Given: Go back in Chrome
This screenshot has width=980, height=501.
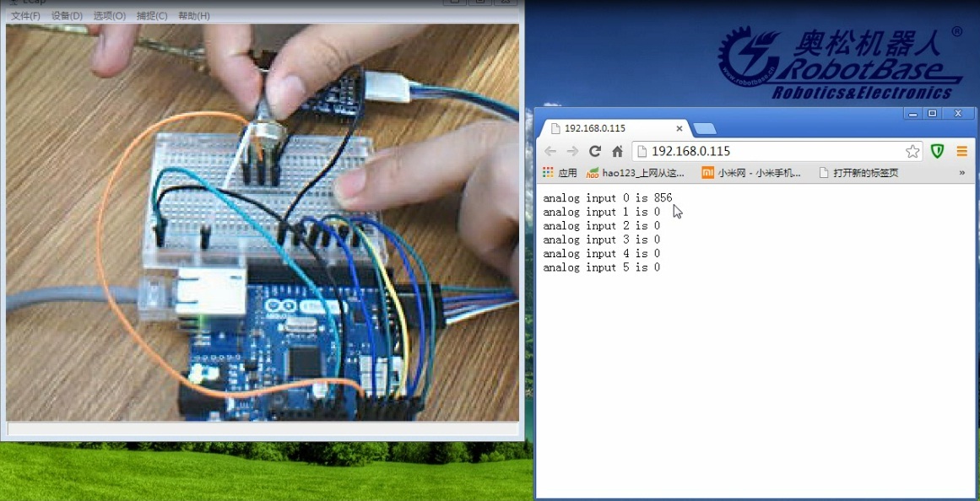Looking at the screenshot, I should pos(550,151).
